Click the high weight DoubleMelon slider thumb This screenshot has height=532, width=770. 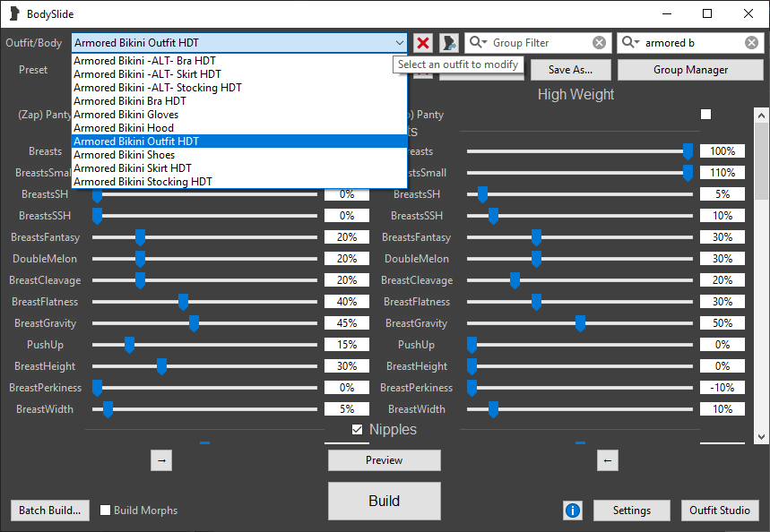(x=536, y=259)
